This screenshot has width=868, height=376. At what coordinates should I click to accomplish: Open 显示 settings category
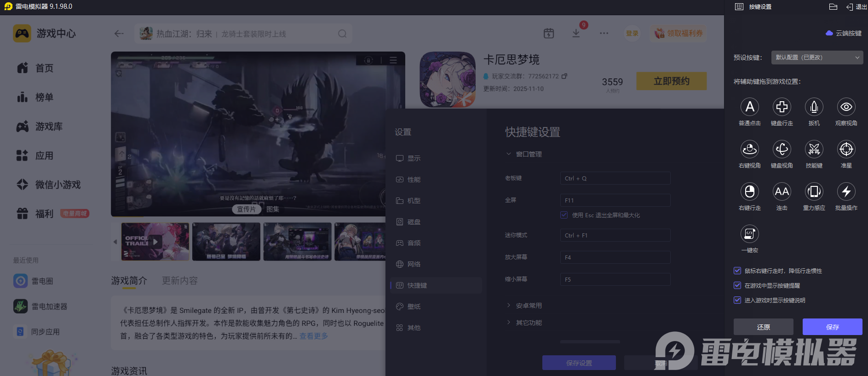pyautogui.click(x=436, y=158)
